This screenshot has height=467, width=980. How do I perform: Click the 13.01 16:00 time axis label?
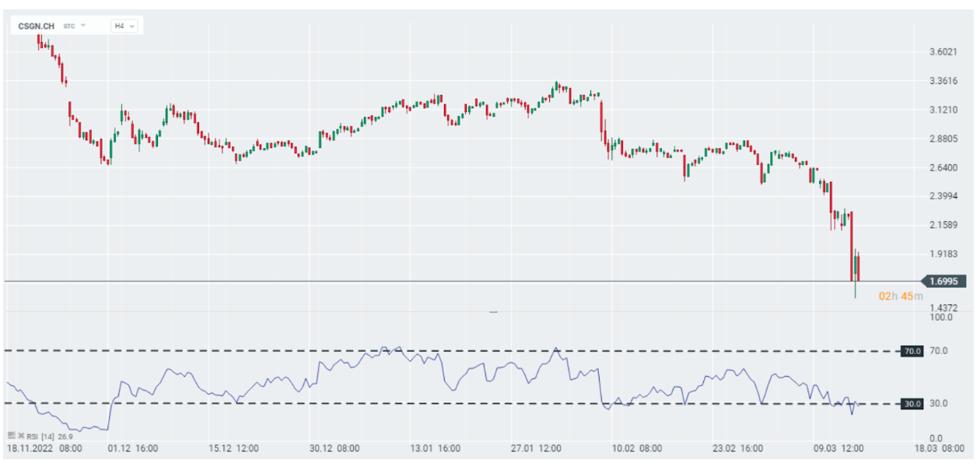pos(436,448)
